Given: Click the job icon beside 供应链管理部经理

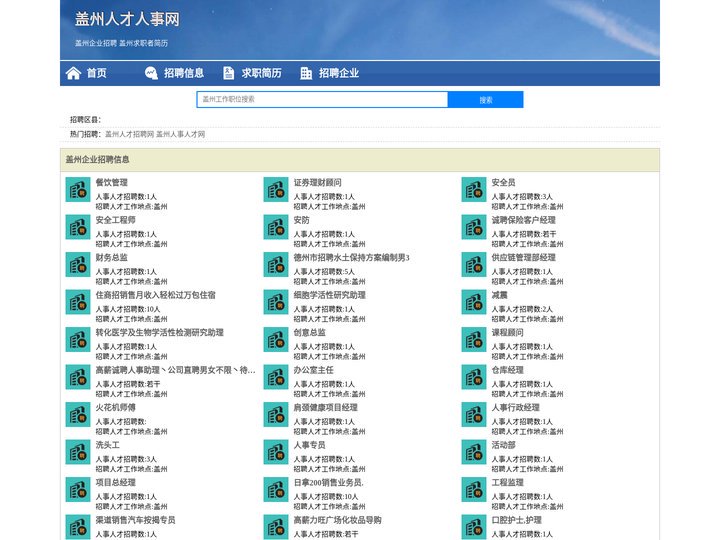Looking at the screenshot, I should pyautogui.click(x=474, y=264).
